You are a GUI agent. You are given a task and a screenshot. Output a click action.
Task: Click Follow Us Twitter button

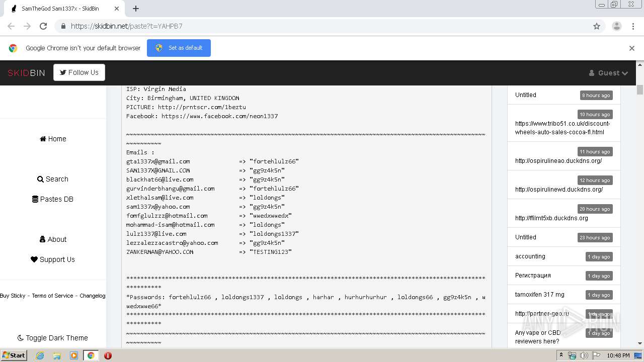pos(79,72)
